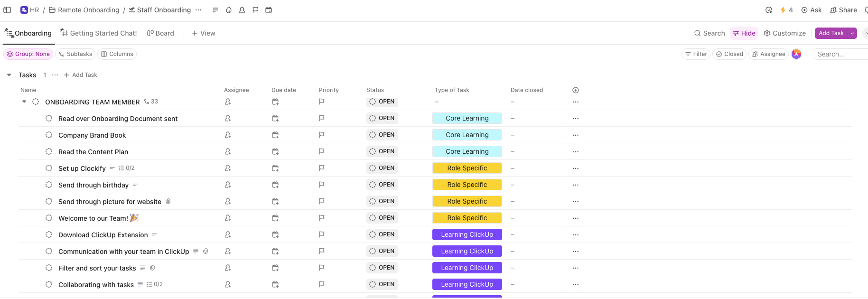Switch to the Board tab
This screenshot has height=299, width=868.
pyautogui.click(x=160, y=33)
